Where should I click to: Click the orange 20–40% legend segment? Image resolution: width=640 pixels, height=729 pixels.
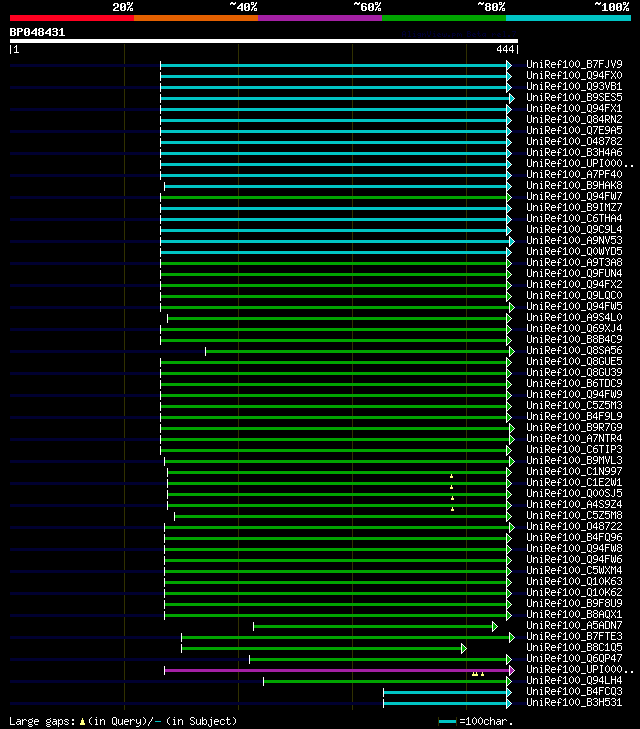(x=196, y=18)
